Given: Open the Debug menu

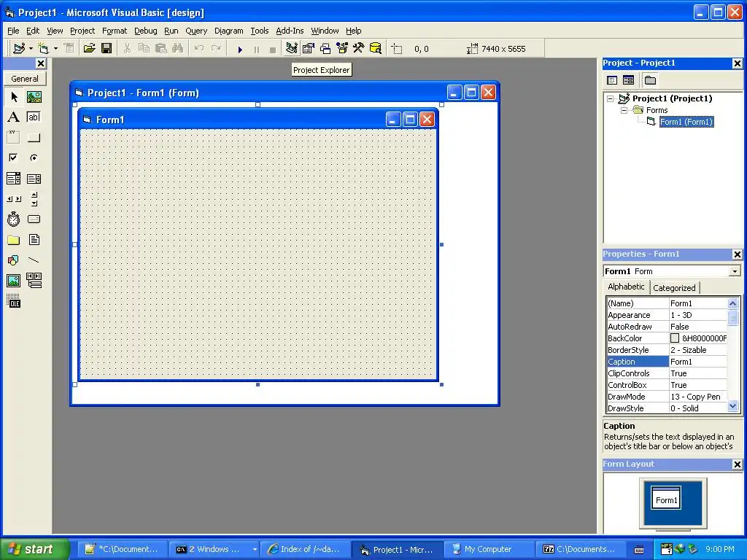Looking at the screenshot, I should point(146,31).
